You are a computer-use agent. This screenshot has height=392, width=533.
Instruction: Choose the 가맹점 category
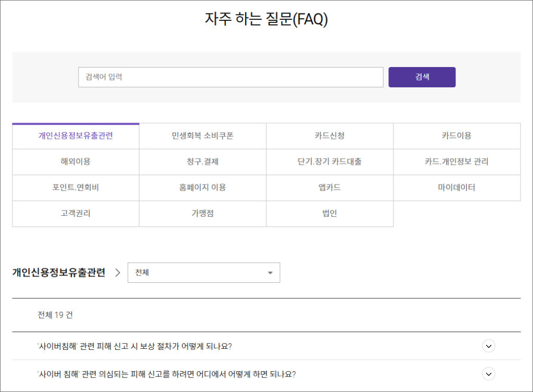coord(202,214)
